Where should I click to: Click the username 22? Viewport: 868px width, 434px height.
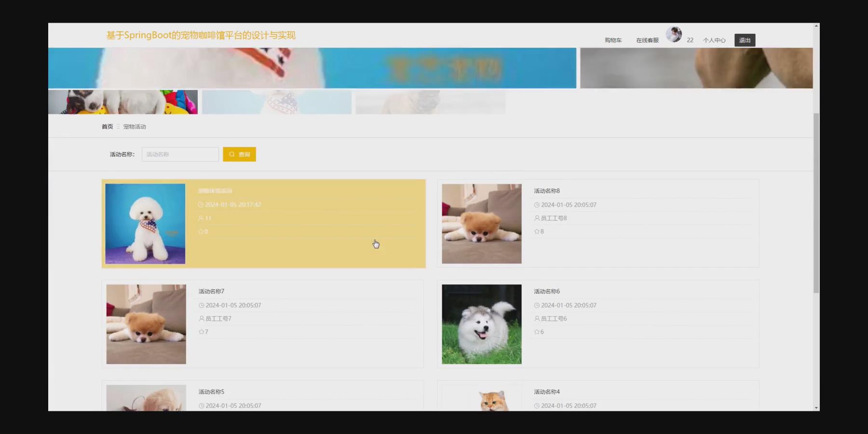pyautogui.click(x=690, y=41)
